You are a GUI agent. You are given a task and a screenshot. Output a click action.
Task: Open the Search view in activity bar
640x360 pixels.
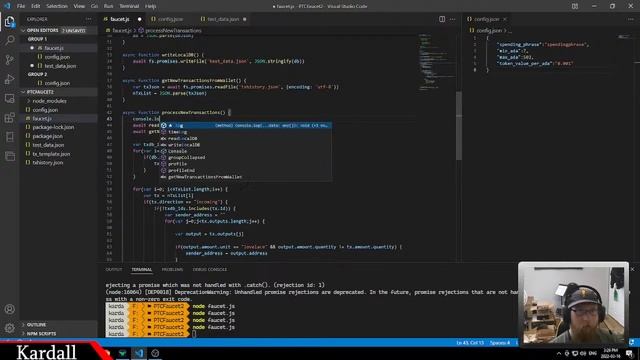click(x=9, y=40)
